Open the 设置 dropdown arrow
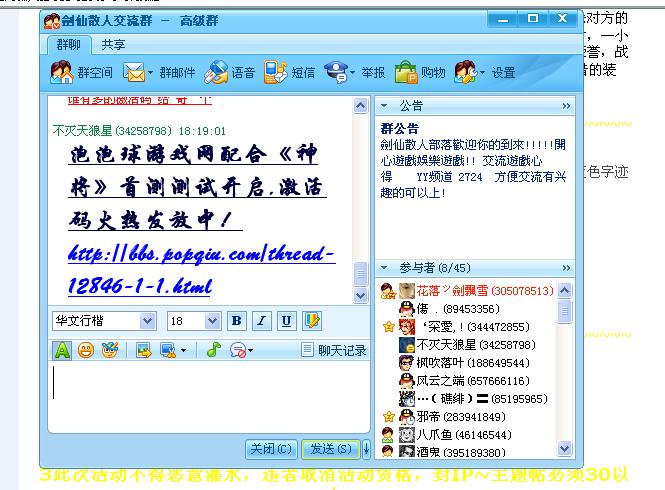This screenshot has height=490, width=665. (482, 73)
